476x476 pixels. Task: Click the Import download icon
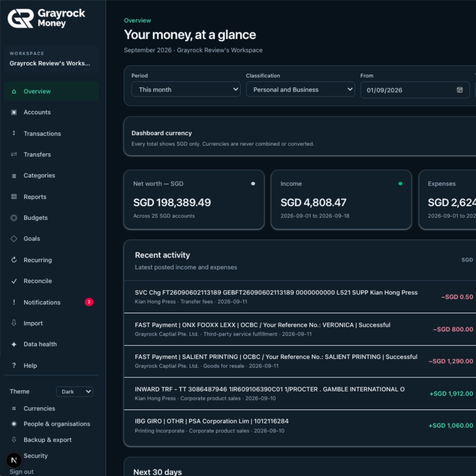pos(13,323)
